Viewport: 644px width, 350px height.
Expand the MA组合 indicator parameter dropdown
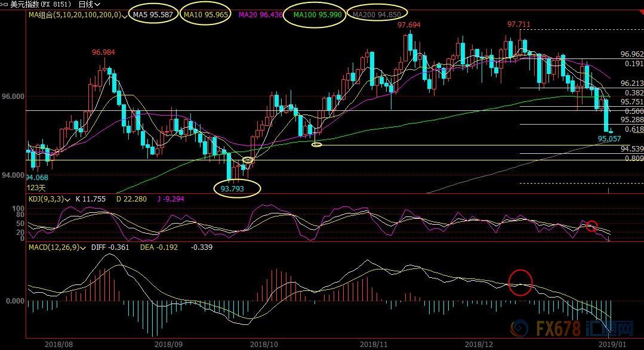point(124,15)
